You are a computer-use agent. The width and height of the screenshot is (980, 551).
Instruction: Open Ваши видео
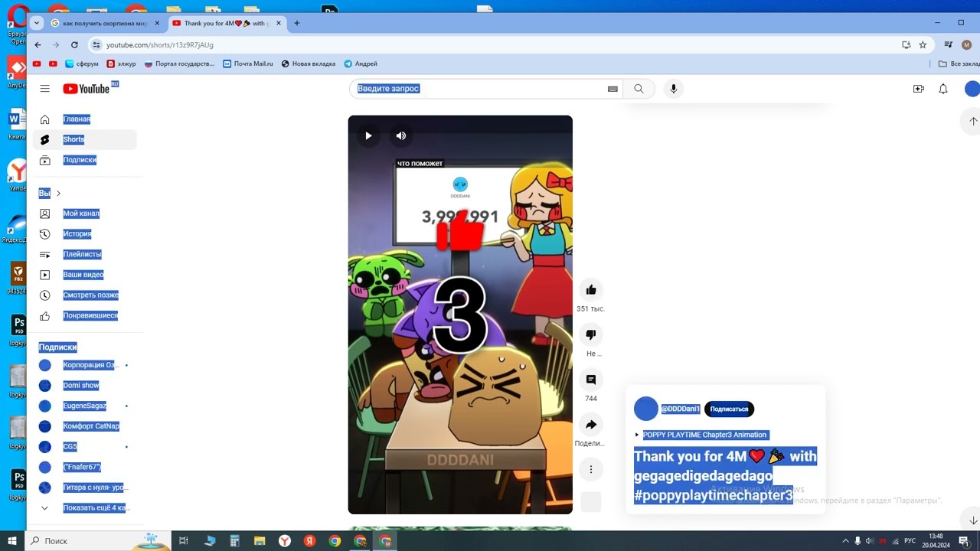click(85, 275)
